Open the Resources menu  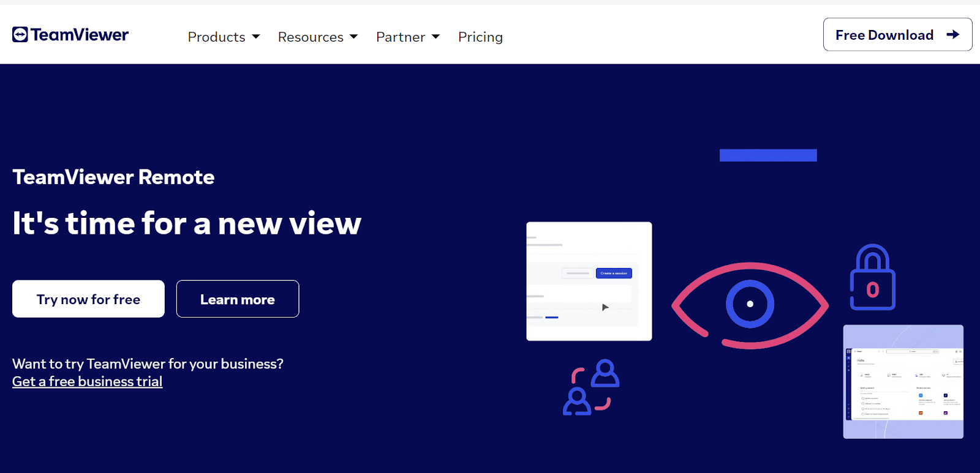(318, 37)
